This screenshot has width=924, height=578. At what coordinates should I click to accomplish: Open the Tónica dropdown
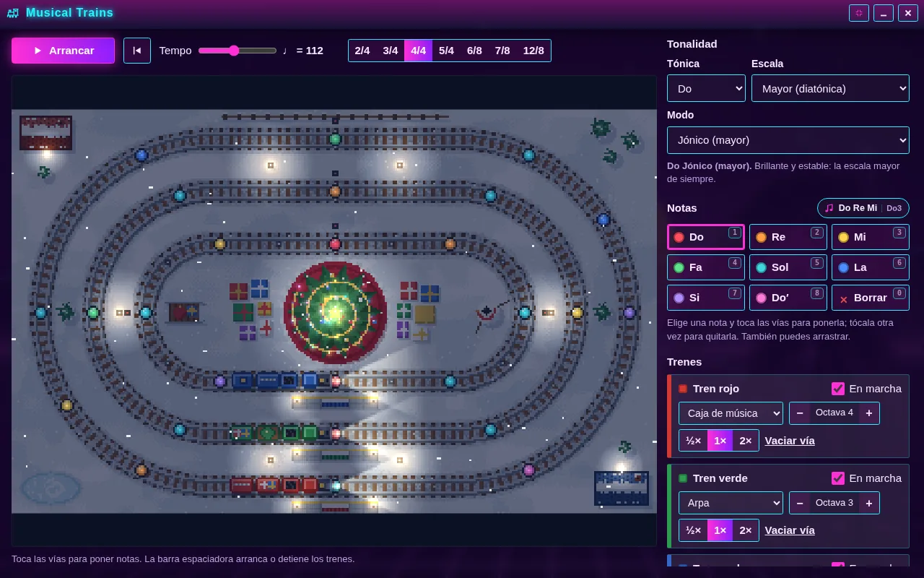coord(706,88)
